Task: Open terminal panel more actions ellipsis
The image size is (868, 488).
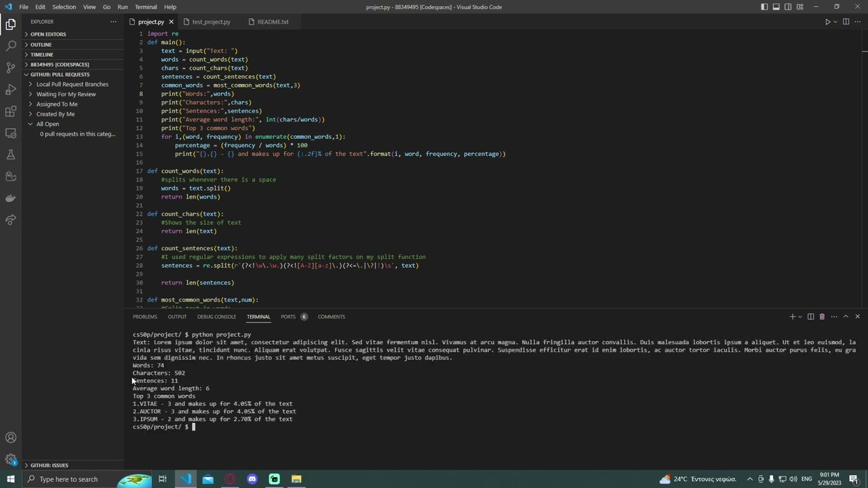Action: pos(834,317)
